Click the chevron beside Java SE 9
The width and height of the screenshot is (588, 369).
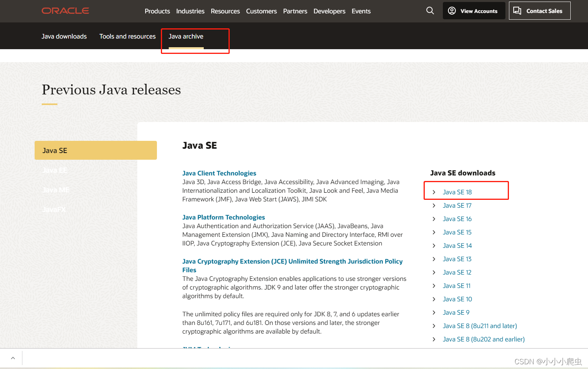click(x=434, y=312)
